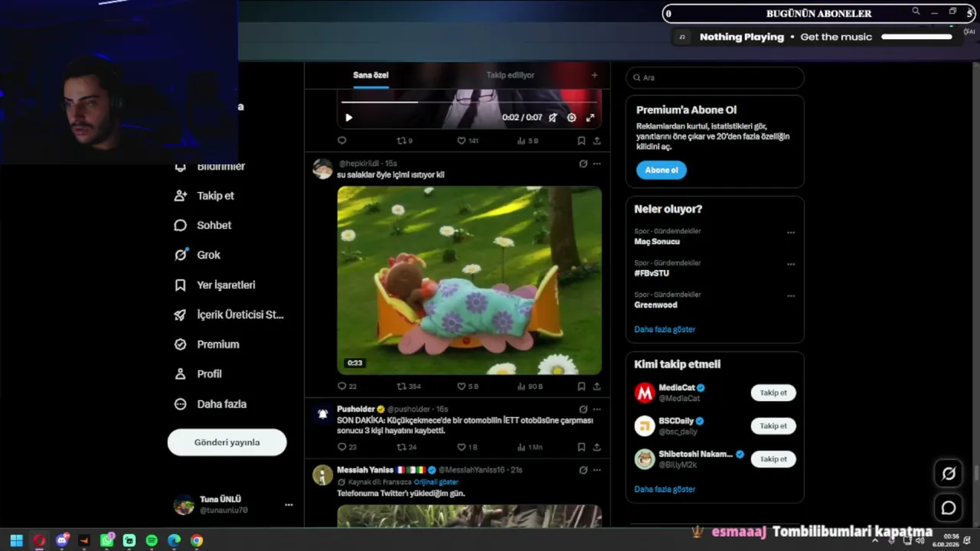Show more trends under Neler oluyor

coord(665,329)
